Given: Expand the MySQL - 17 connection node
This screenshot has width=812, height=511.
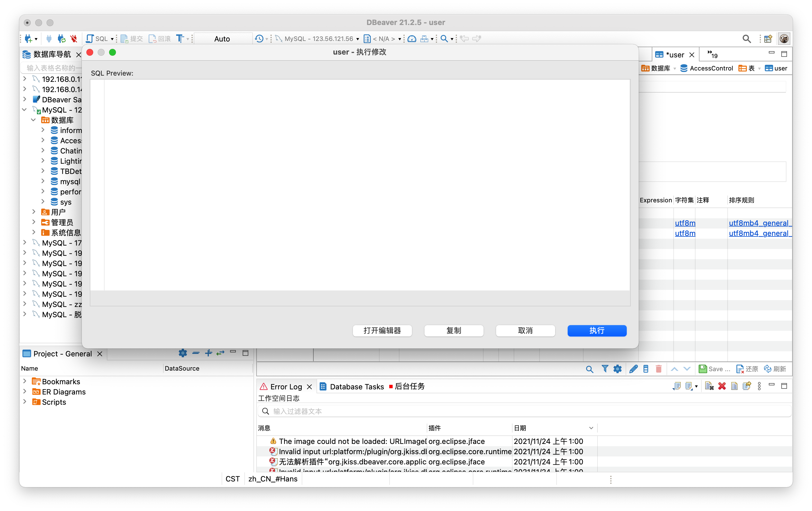Looking at the screenshot, I should [25, 242].
